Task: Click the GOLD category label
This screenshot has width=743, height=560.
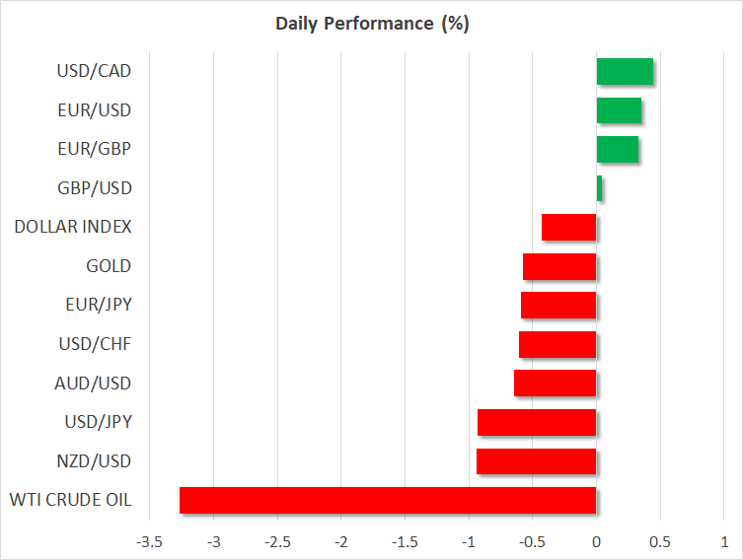Action: coord(109,266)
